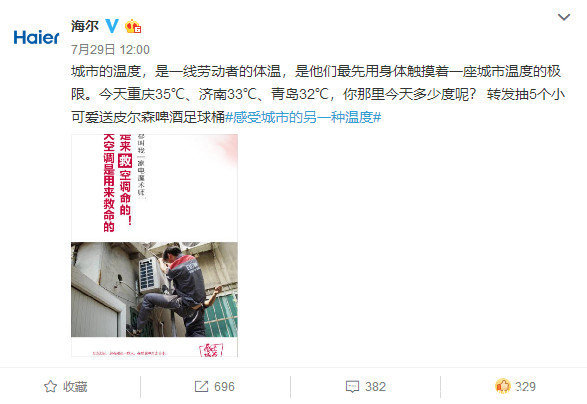Open hashtag #感受城市的另一种温度#
Screen dimensions: 587x404
[303, 118]
